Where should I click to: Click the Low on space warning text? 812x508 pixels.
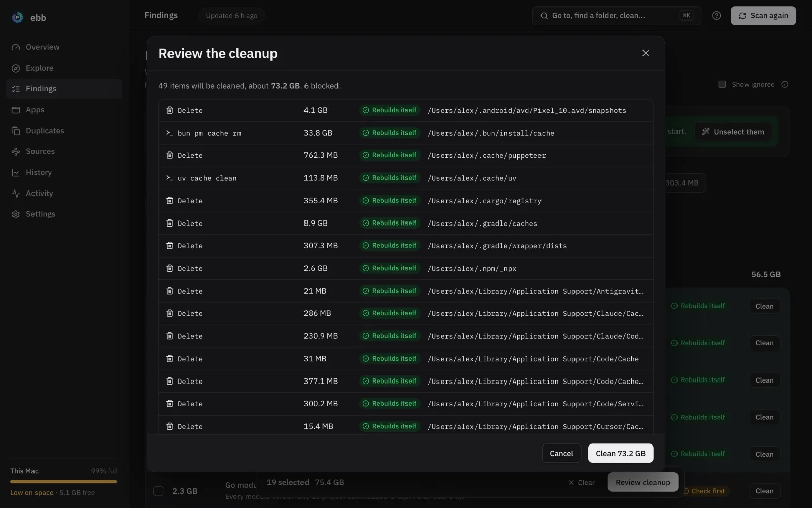(31, 493)
